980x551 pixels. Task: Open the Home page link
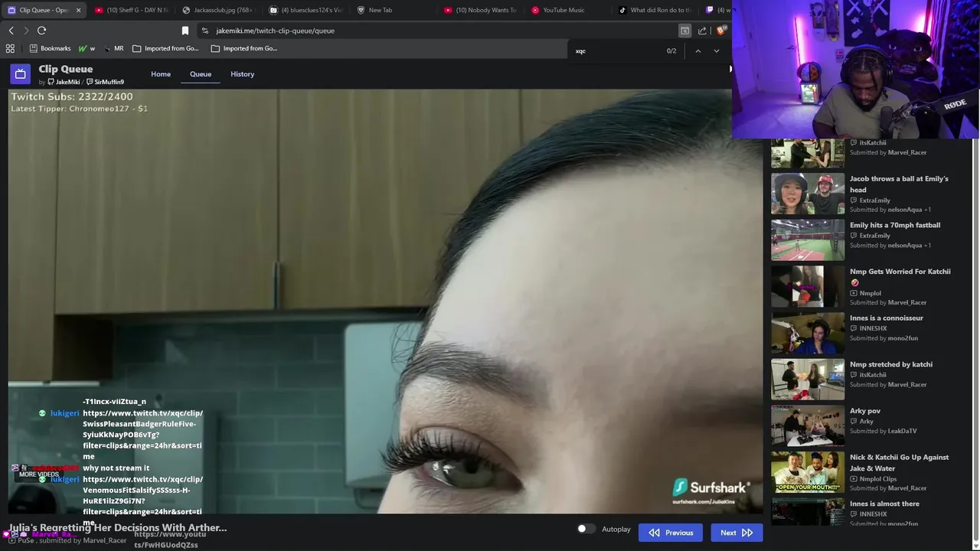161,74
